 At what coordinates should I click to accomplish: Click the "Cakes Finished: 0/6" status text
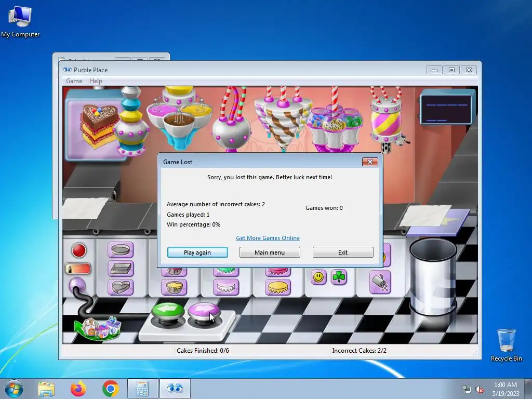203,351
